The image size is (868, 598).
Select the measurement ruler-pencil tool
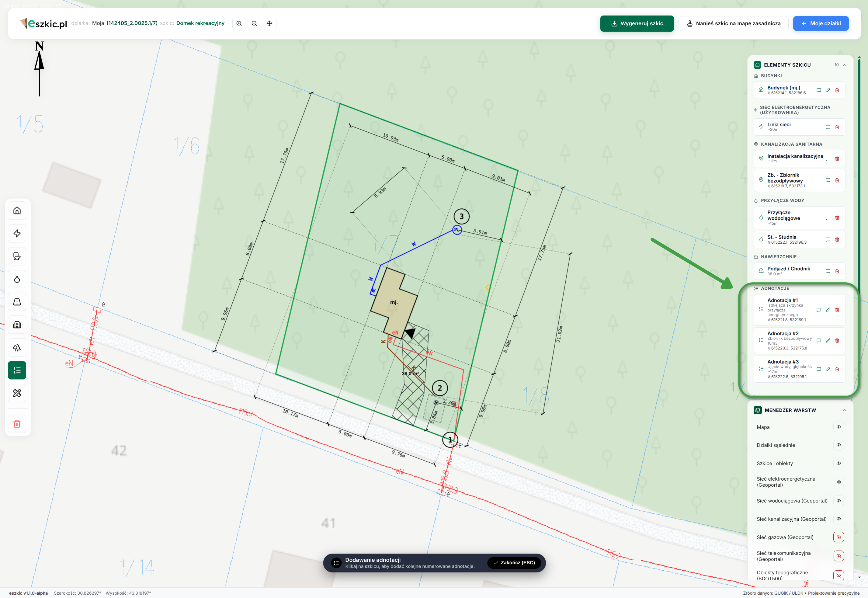click(x=17, y=393)
